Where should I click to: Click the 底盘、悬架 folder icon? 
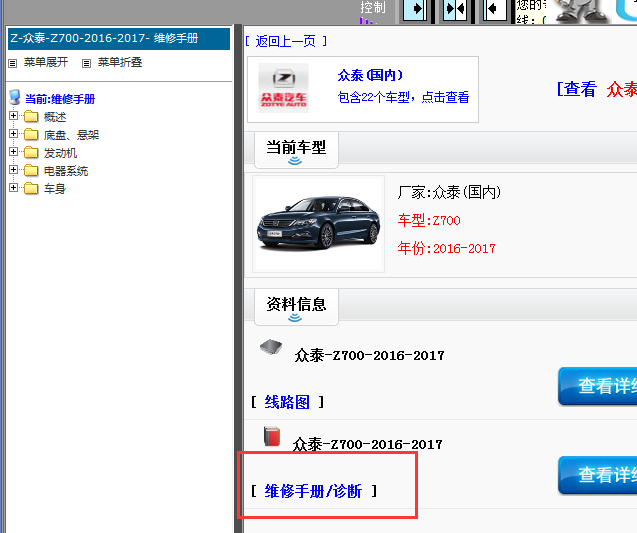31,134
